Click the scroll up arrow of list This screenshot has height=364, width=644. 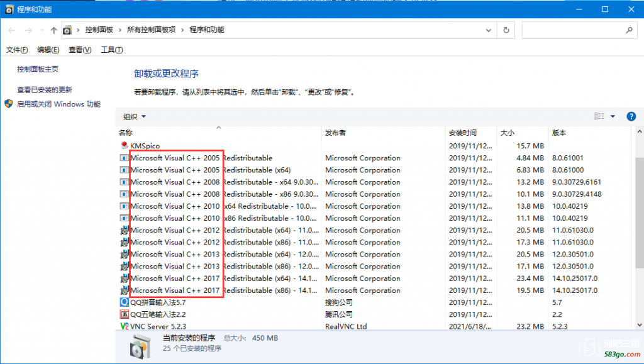(x=640, y=132)
